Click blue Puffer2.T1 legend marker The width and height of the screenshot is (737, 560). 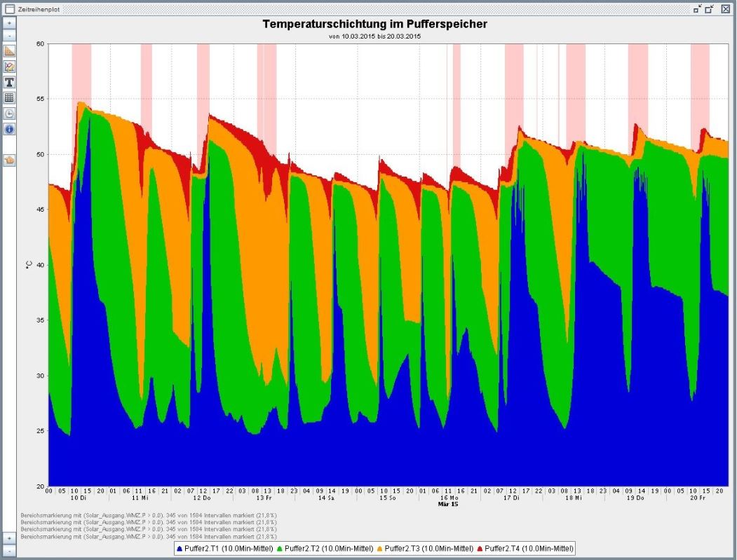pos(179,548)
